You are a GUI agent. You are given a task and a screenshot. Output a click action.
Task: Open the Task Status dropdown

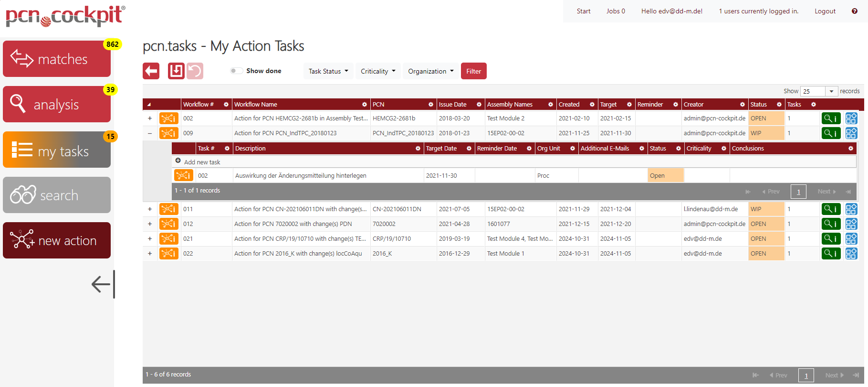(x=328, y=71)
